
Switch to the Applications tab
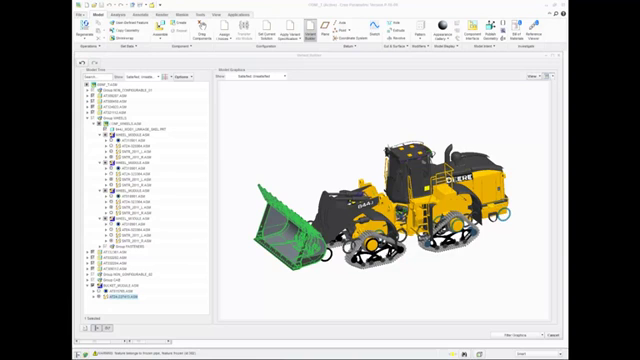point(239,15)
